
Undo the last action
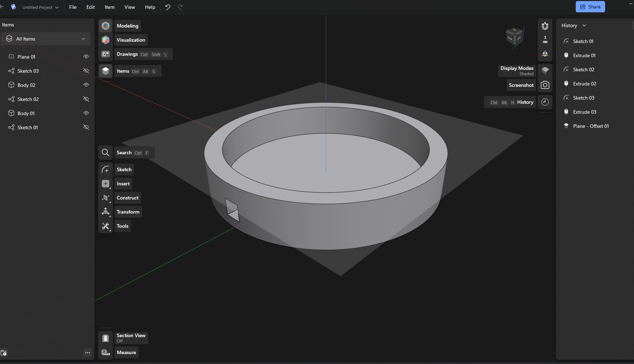tap(168, 7)
